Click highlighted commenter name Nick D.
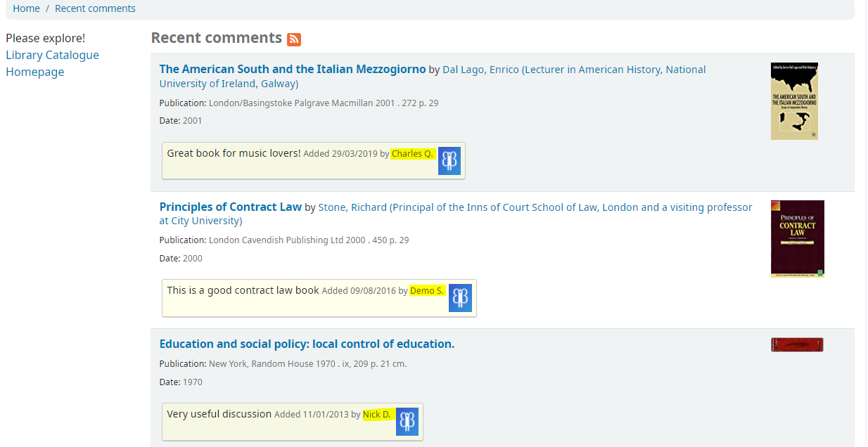This screenshot has width=868, height=447. pos(377,415)
